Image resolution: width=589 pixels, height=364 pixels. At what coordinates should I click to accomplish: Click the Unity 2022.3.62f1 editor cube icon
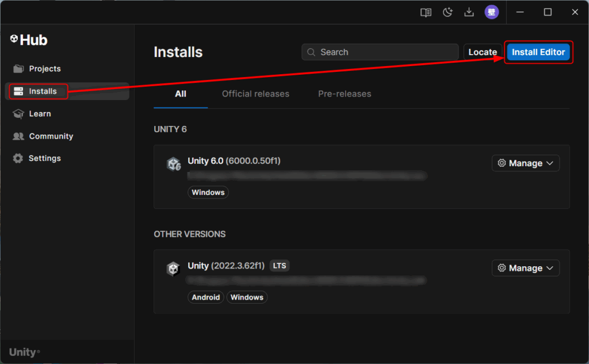click(173, 269)
